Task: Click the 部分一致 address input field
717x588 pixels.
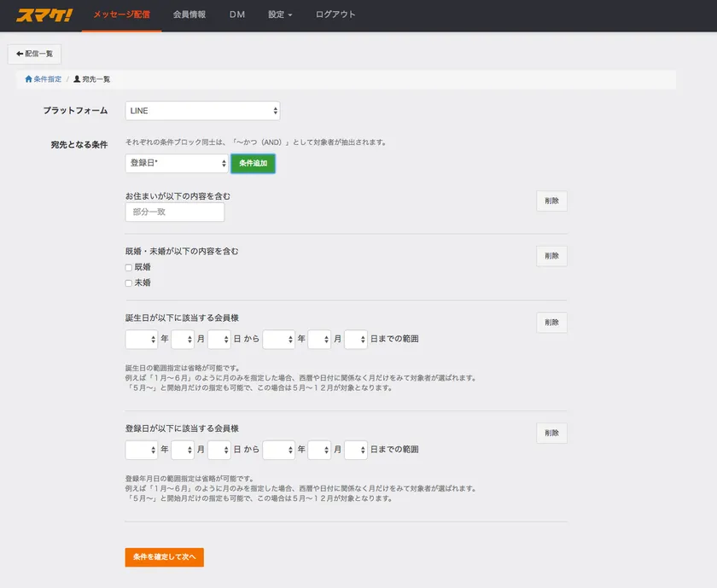Action: tap(175, 212)
